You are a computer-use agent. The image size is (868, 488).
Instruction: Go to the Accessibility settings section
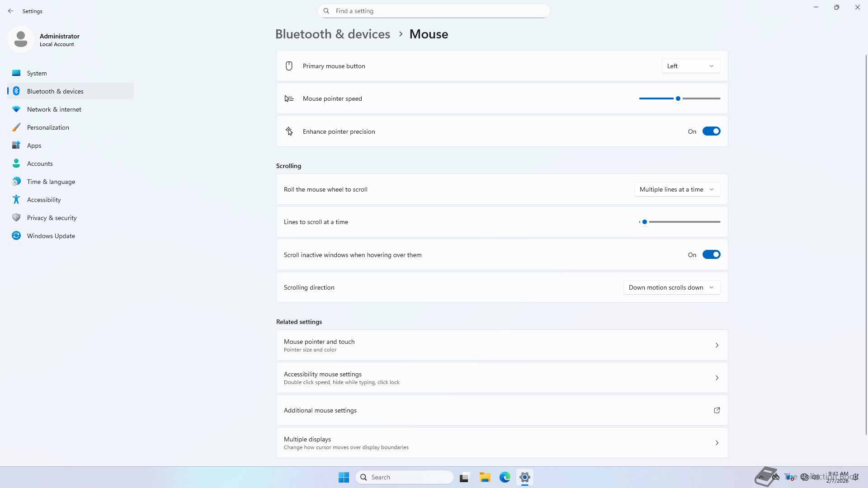tap(44, 200)
